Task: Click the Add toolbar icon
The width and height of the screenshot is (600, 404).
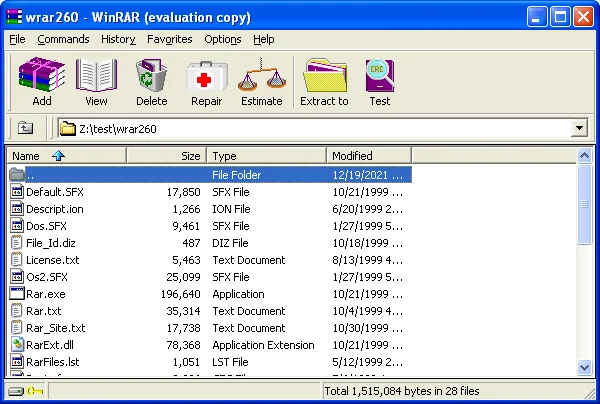Action: (x=42, y=75)
